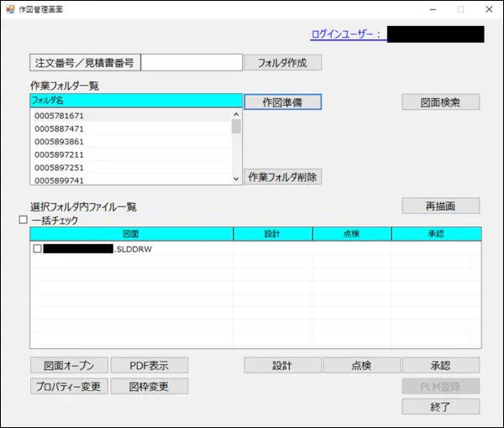Click the bottom 承認 button
Image resolution: width=504 pixels, height=428 pixels.
coord(441,365)
